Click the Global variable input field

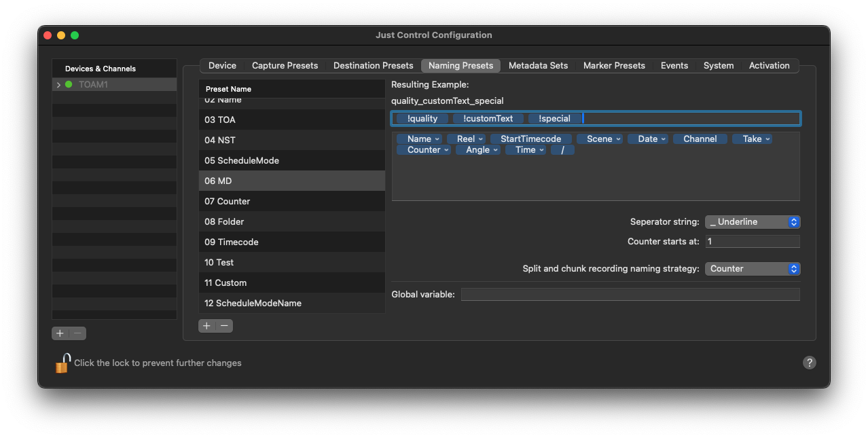[630, 295]
